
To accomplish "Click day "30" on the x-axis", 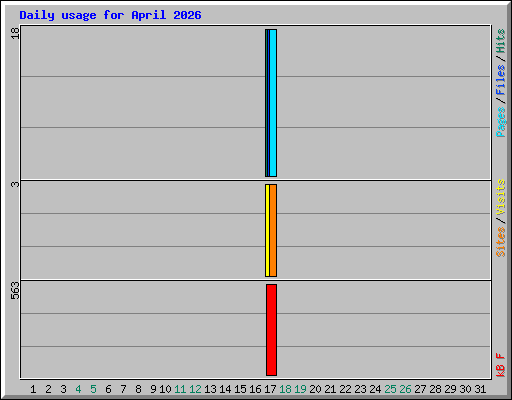I will click(465, 389).
